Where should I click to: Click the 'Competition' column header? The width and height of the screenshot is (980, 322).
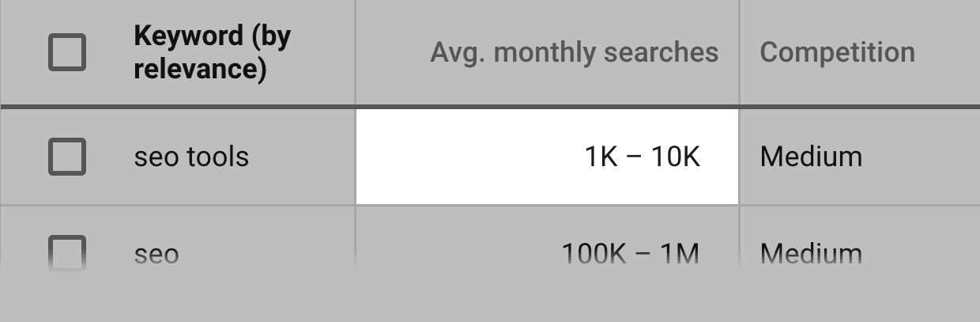point(838,52)
